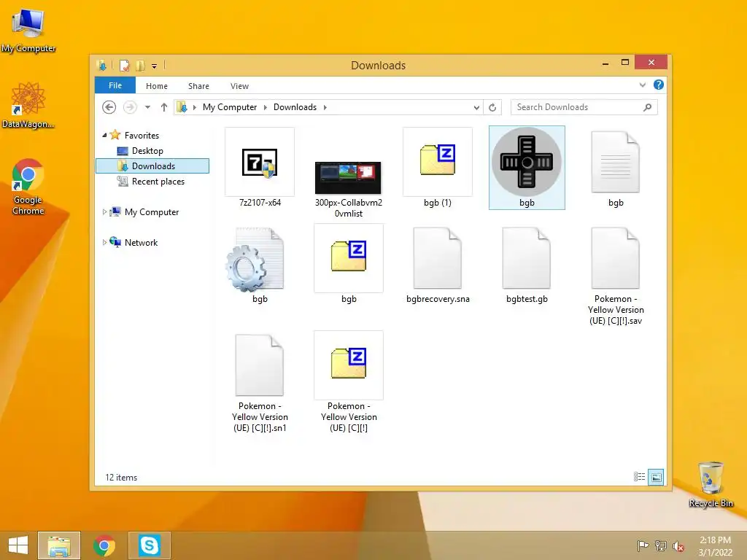
Task: Go forward with the Forward arrow button
Action: pyautogui.click(x=130, y=107)
